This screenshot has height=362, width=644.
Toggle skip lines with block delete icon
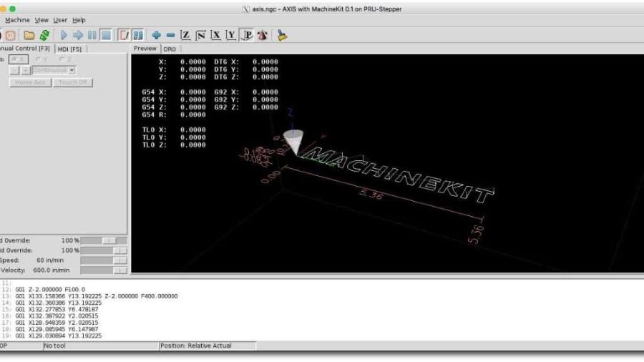click(x=124, y=36)
